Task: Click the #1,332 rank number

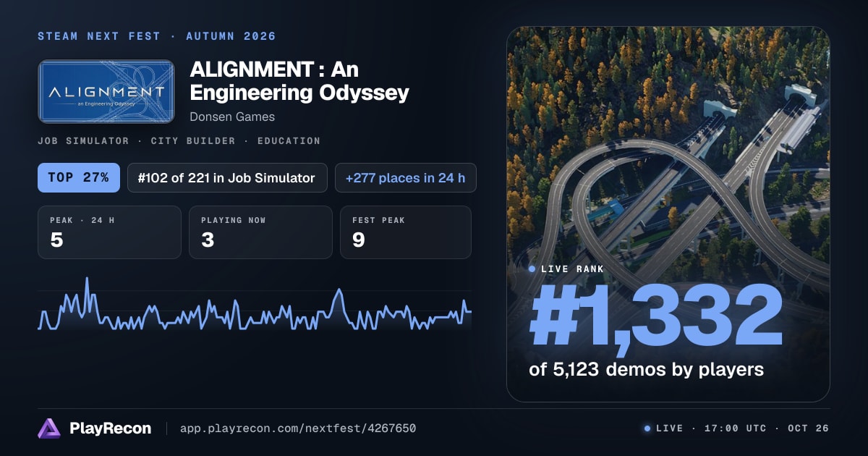Action: pyautogui.click(x=656, y=316)
